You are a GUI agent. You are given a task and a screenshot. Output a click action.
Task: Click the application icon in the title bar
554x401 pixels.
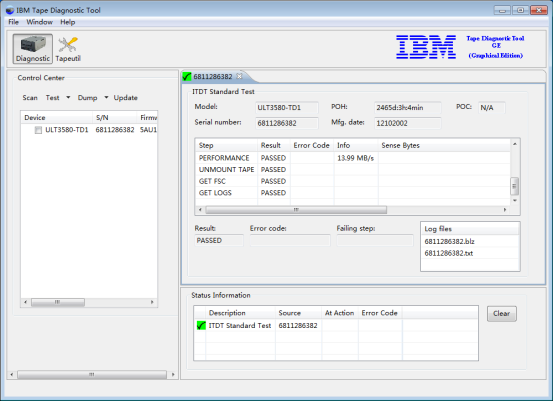point(10,10)
